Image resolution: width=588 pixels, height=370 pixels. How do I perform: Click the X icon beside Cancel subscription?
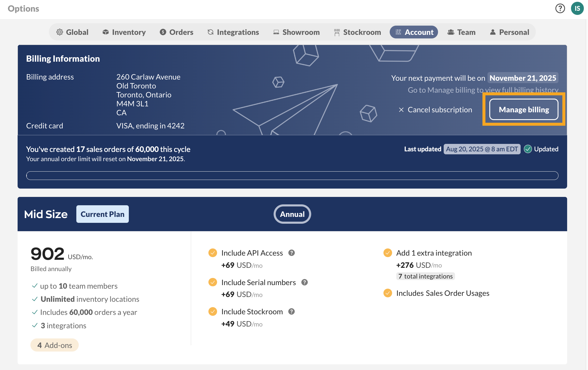pyautogui.click(x=401, y=110)
